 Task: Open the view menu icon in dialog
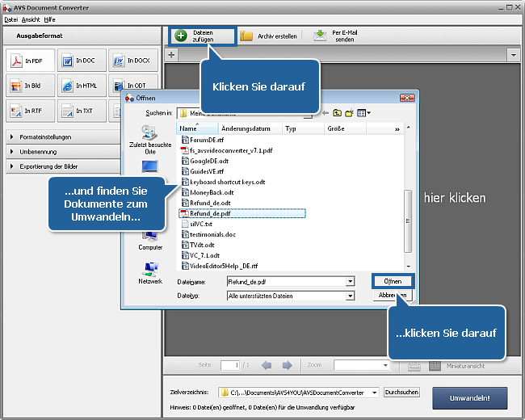tap(363, 113)
